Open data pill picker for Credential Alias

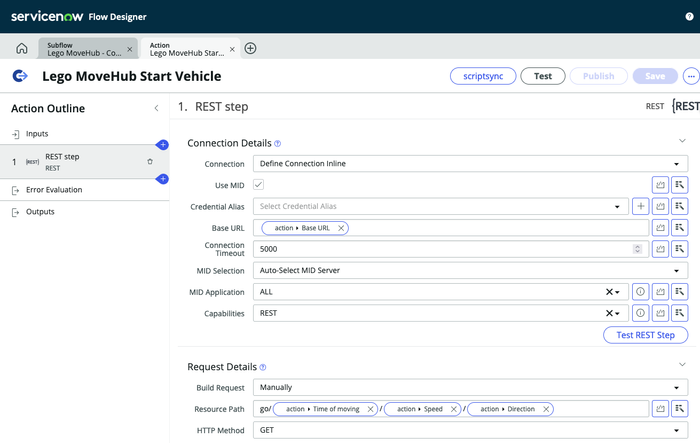pyautogui.click(x=679, y=206)
